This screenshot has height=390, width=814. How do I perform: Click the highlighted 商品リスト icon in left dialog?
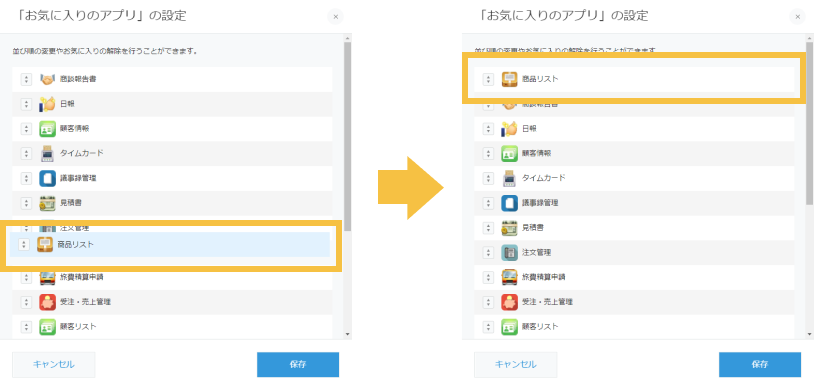pos(45,245)
